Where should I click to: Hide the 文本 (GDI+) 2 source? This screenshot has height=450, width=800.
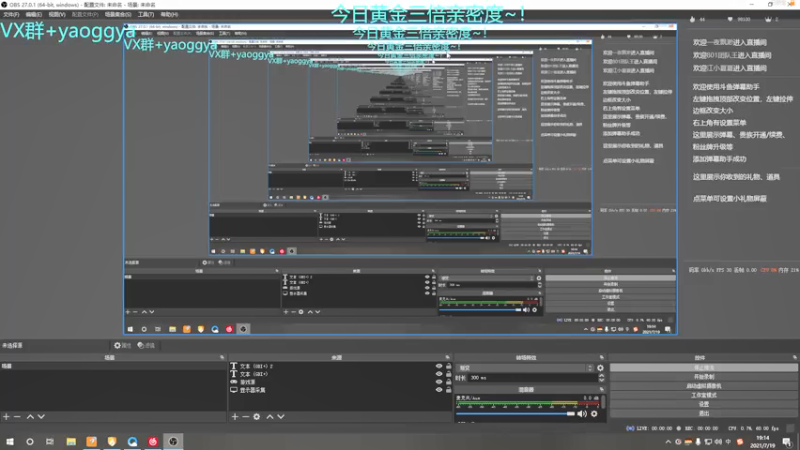coord(439,366)
